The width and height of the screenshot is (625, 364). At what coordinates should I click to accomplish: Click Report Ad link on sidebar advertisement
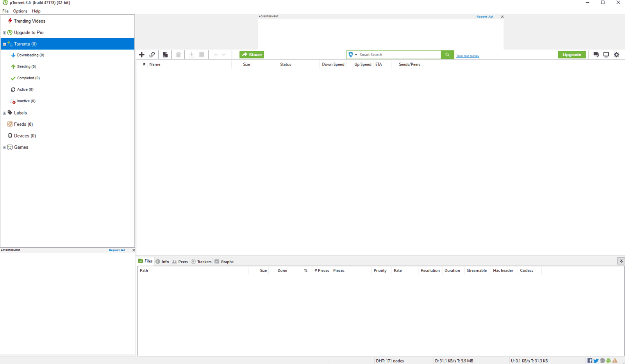117,250
